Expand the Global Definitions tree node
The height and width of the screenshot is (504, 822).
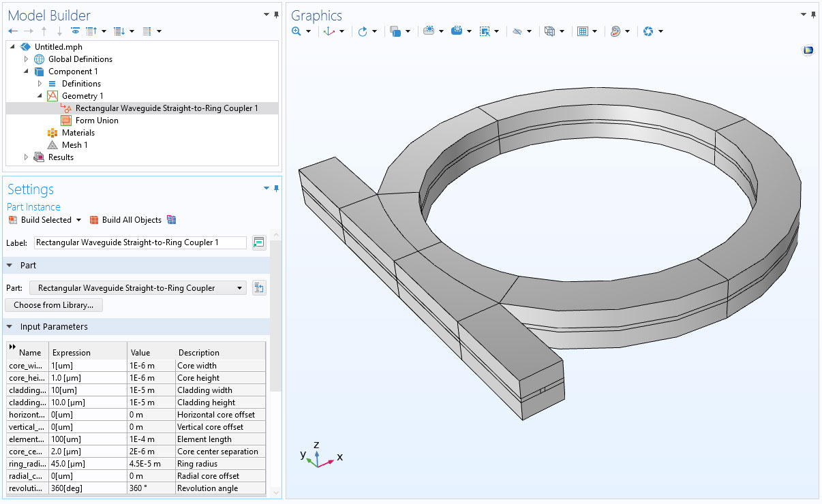coord(27,59)
